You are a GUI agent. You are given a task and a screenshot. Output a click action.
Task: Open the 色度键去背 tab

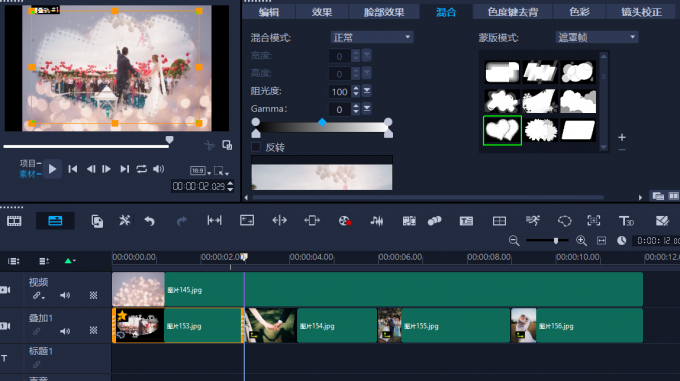point(513,12)
